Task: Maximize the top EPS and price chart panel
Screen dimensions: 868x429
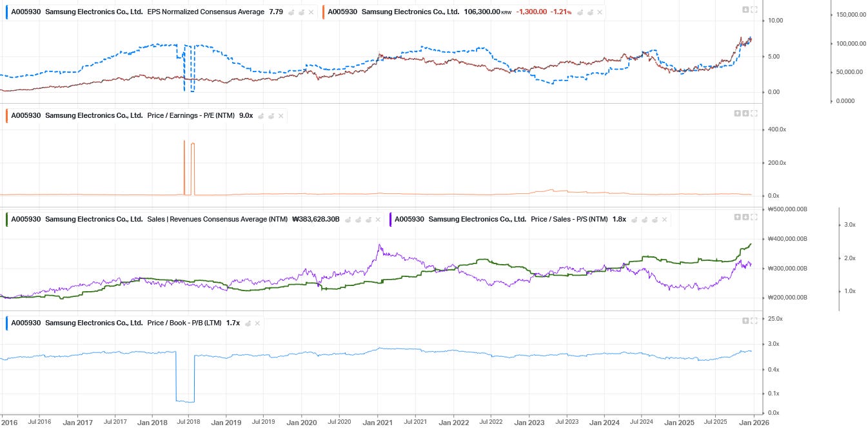Action: [754, 10]
